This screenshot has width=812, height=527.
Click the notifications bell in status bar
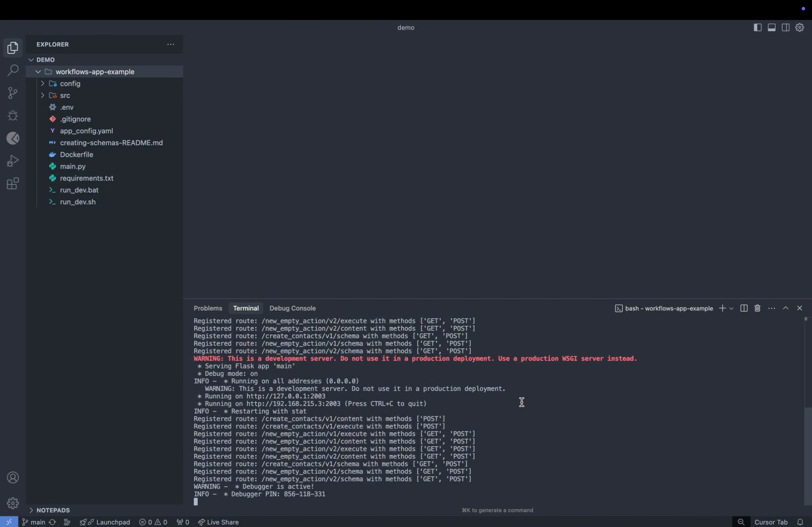point(800,522)
